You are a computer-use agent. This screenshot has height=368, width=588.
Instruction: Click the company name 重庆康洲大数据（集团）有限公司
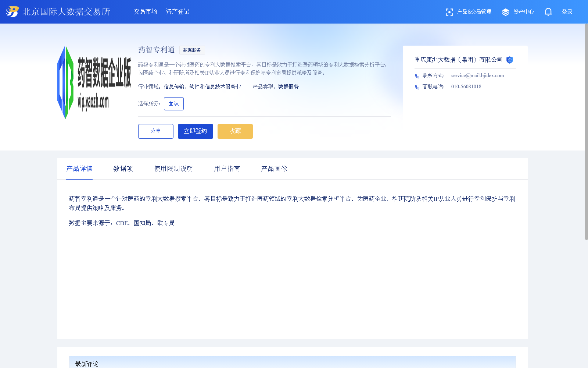[458, 60]
